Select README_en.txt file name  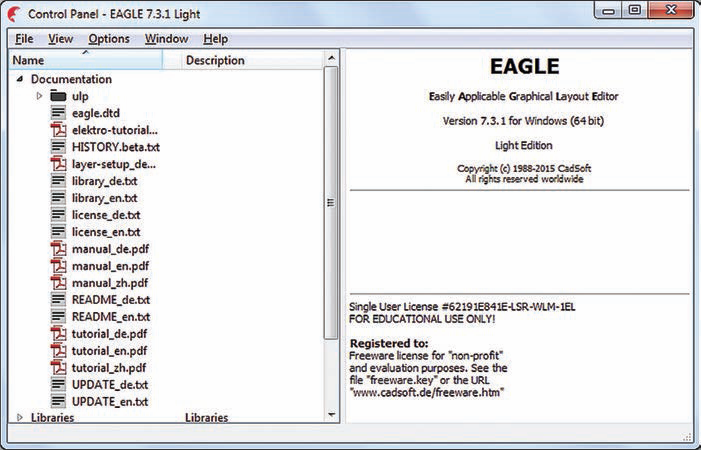pyautogui.click(x=111, y=316)
